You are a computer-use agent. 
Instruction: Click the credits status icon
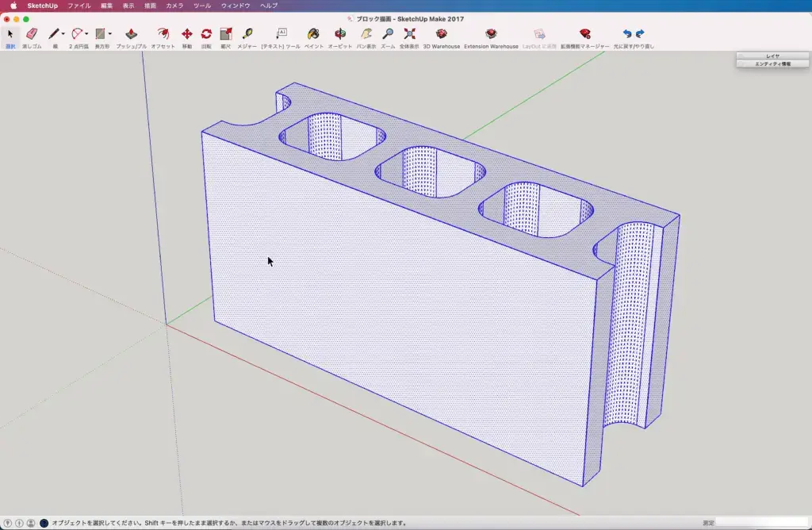pos(19,524)
